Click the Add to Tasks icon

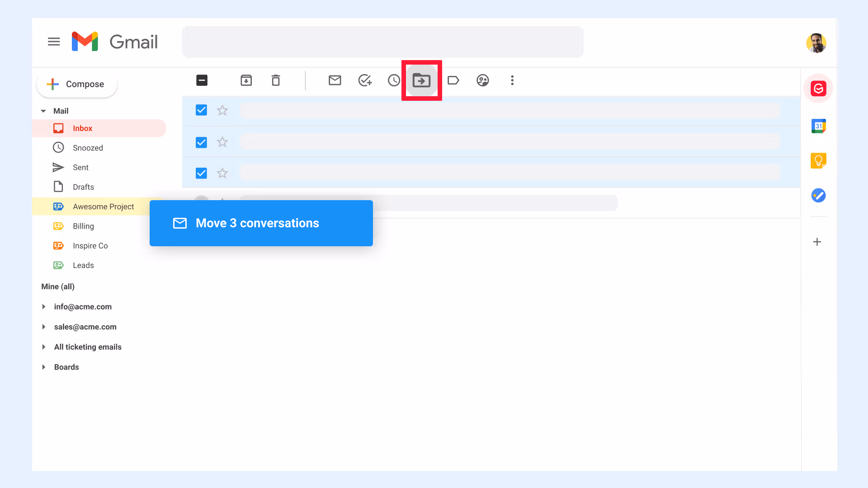pos(365,80)
